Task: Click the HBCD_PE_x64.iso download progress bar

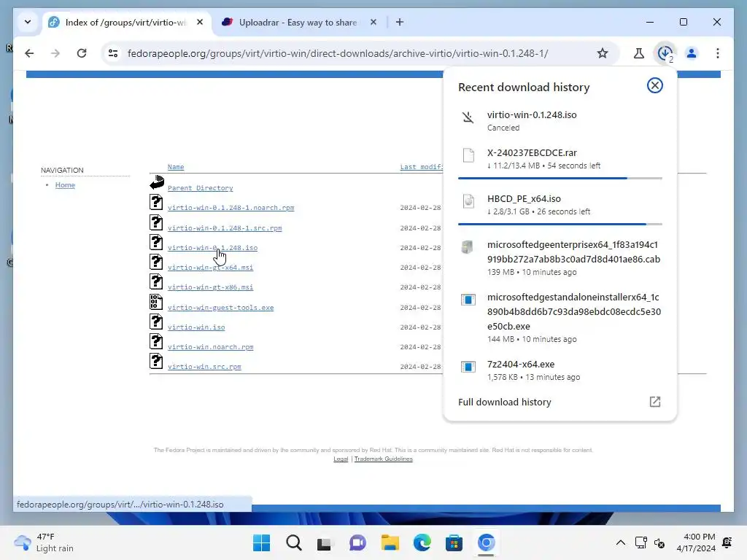Action: coord(560,224)
